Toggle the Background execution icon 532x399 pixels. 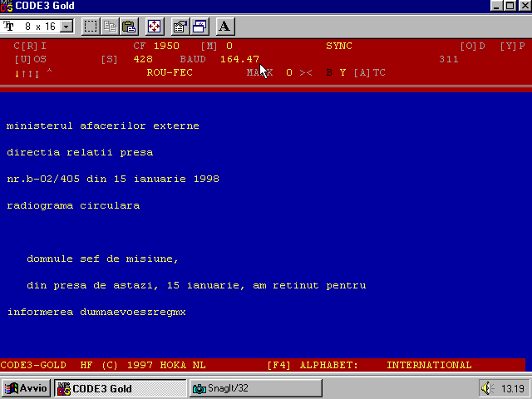[x=199, y=26]
